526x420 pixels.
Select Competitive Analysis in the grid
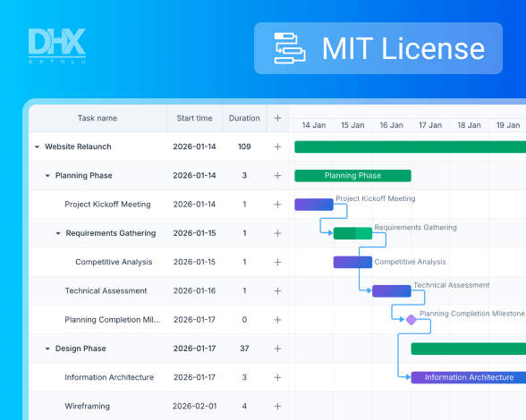coord(114,262)
